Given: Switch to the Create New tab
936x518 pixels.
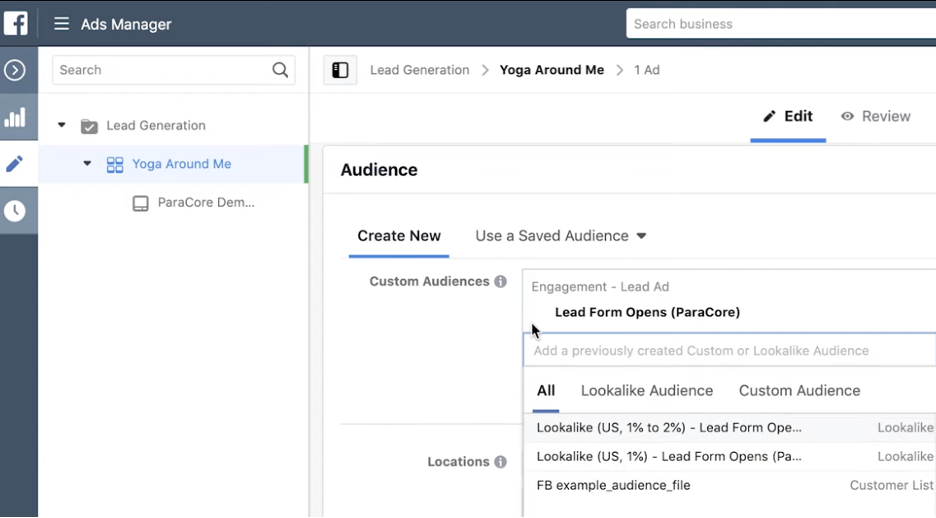Looking at the screenshot, I should [399, 236].
